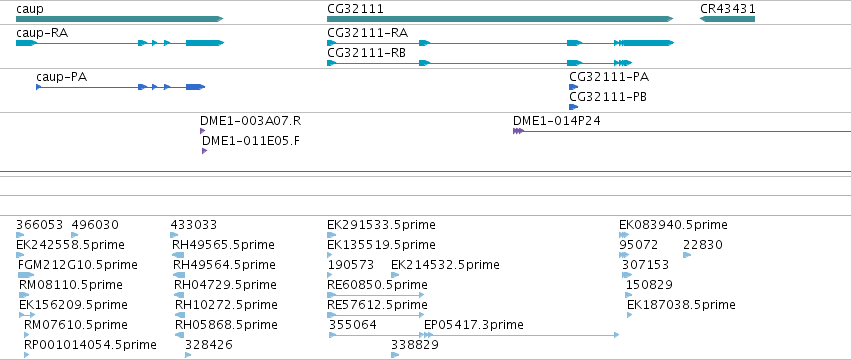
Task: Click the CG32111-RB transcript
Action: pos(480,63)
